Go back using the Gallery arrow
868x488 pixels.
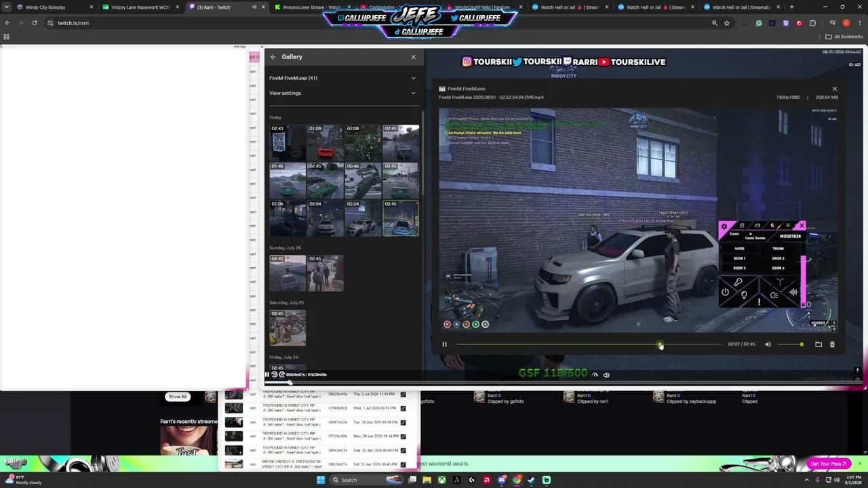(x=273, y=57)
